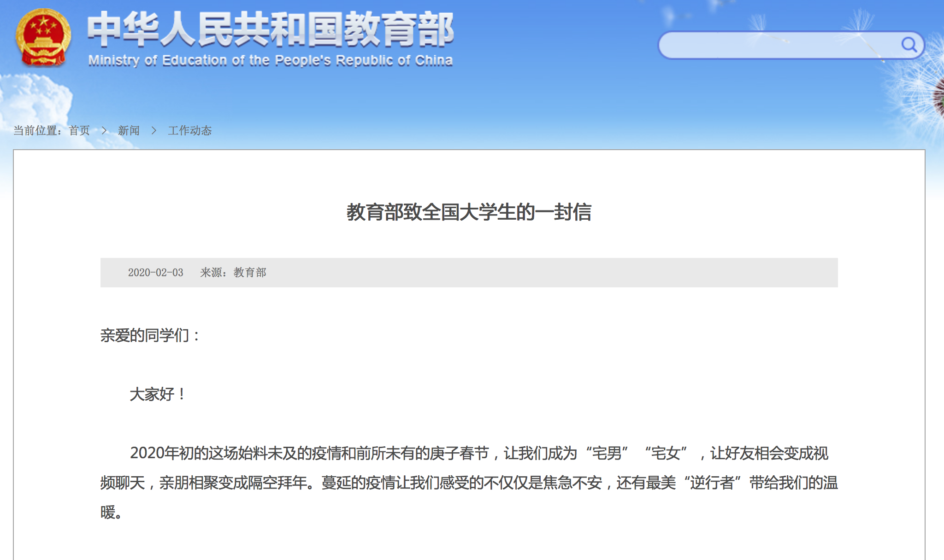Focus the header search input box
This screenshot has width=944, height=560.
coord(779,45)
